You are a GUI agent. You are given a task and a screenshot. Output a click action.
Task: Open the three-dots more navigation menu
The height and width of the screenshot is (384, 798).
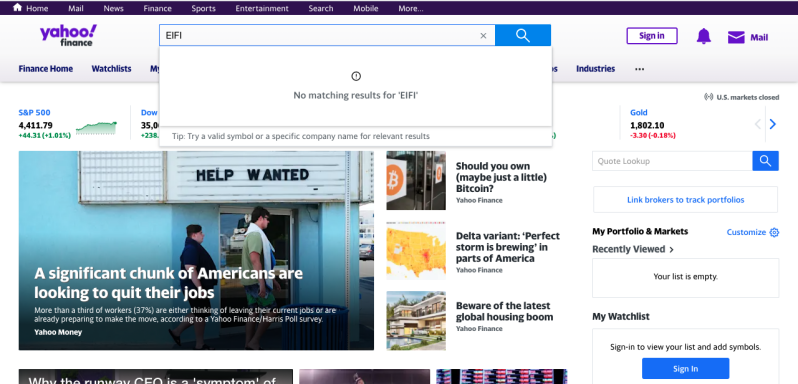tap(640, 69)
